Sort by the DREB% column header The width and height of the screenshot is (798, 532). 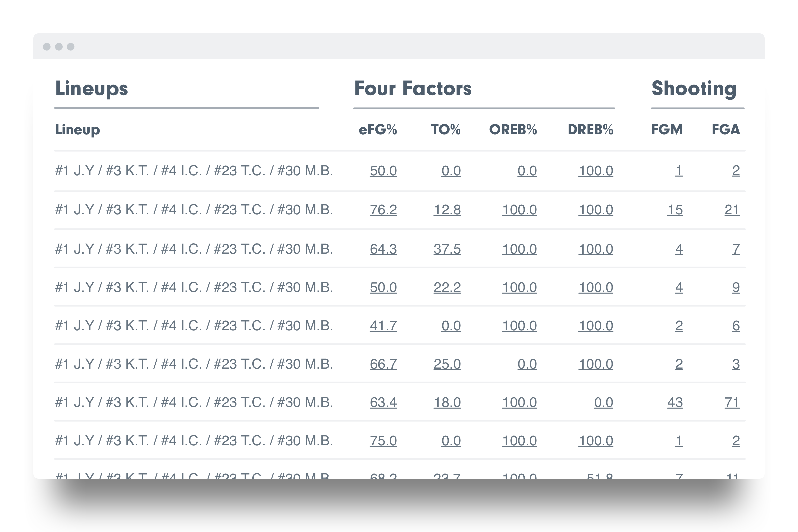[x=591, y=130]
